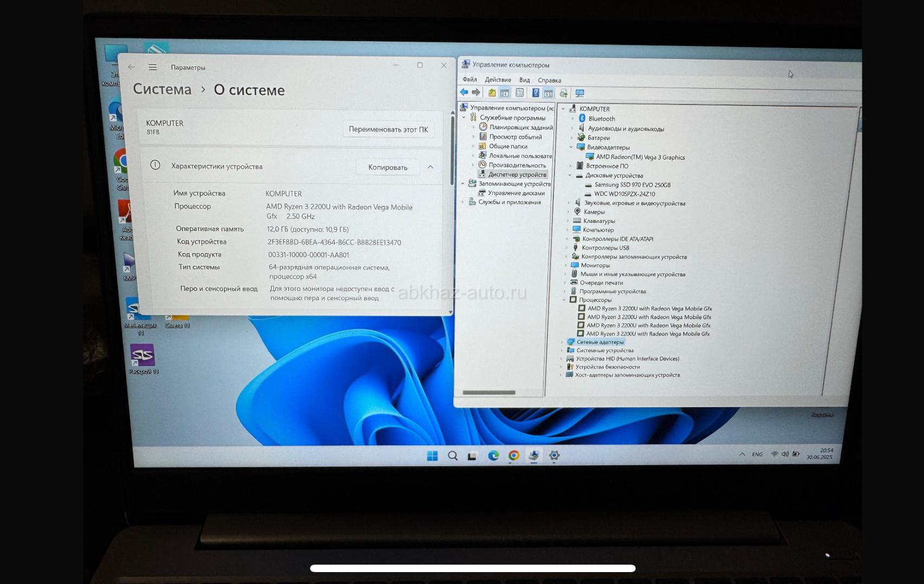
Task: Click Система in the breadcrumb
Action: tap(162, 89)
